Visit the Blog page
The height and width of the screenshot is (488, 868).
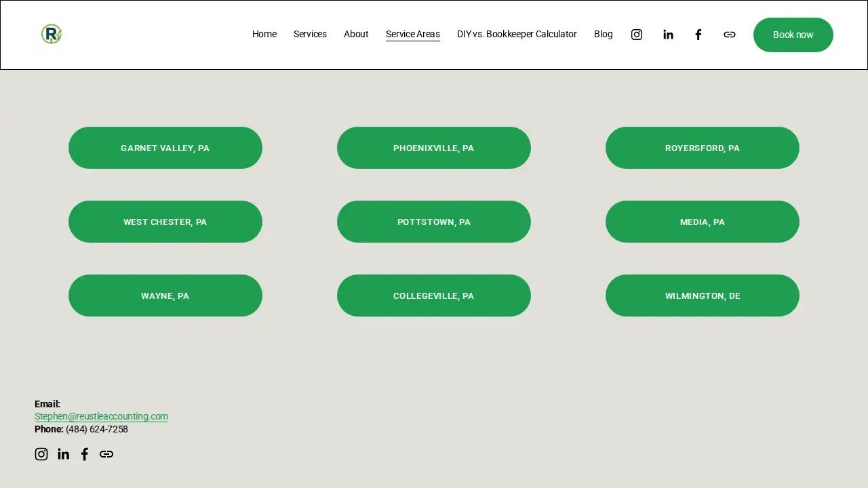[604, 34]
